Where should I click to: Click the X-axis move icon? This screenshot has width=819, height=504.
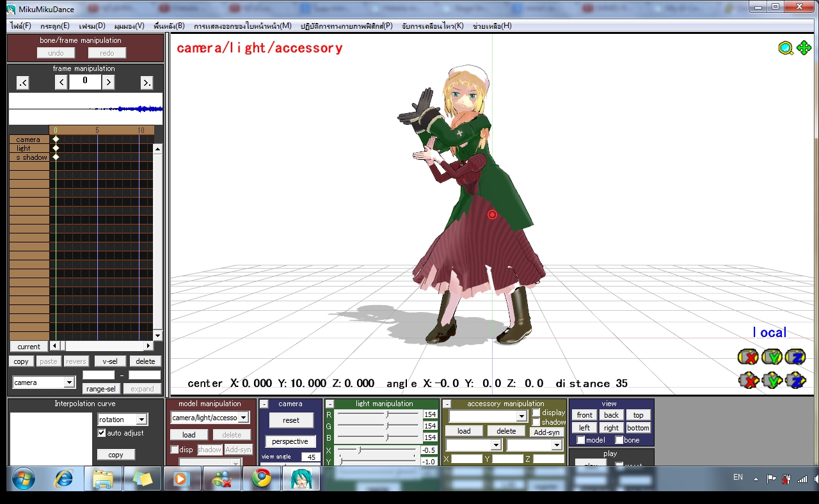click(x=748, y=381)
